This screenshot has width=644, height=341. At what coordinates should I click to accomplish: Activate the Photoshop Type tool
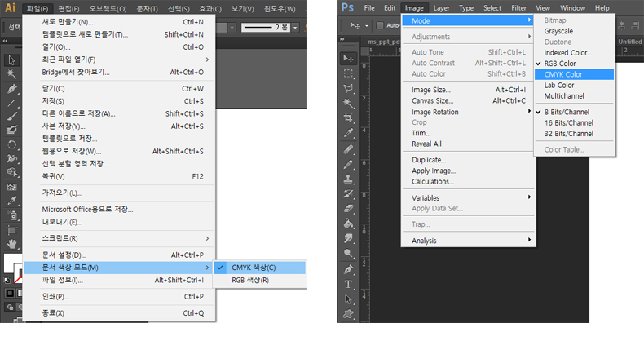point(348,285)
